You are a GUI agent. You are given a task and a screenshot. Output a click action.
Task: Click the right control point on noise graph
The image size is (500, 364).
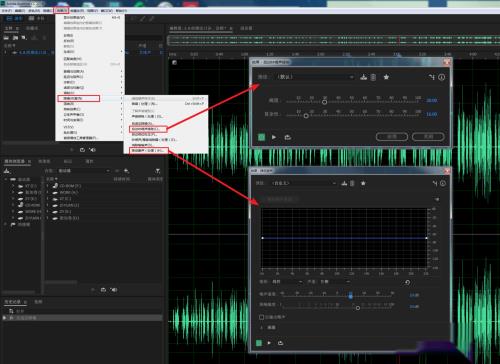(x=426, y=238)
